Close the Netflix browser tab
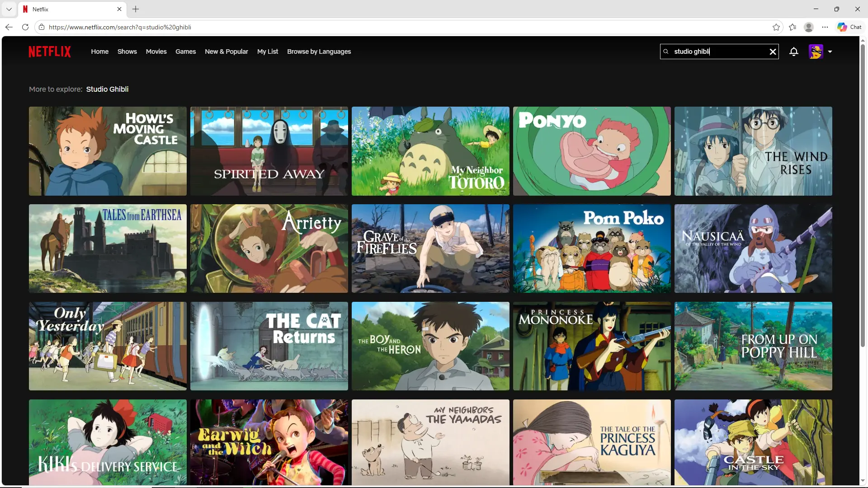The image size is (868, 488). [x=119, y=9]
